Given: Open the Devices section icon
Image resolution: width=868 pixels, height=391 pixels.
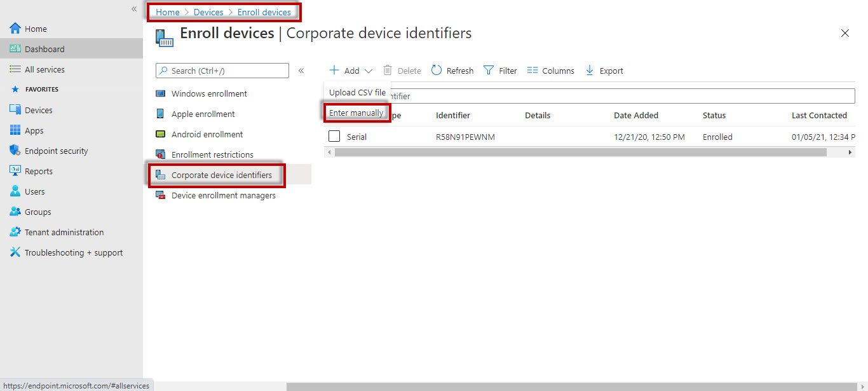Looking at the screenshot, I should point(15,109).
